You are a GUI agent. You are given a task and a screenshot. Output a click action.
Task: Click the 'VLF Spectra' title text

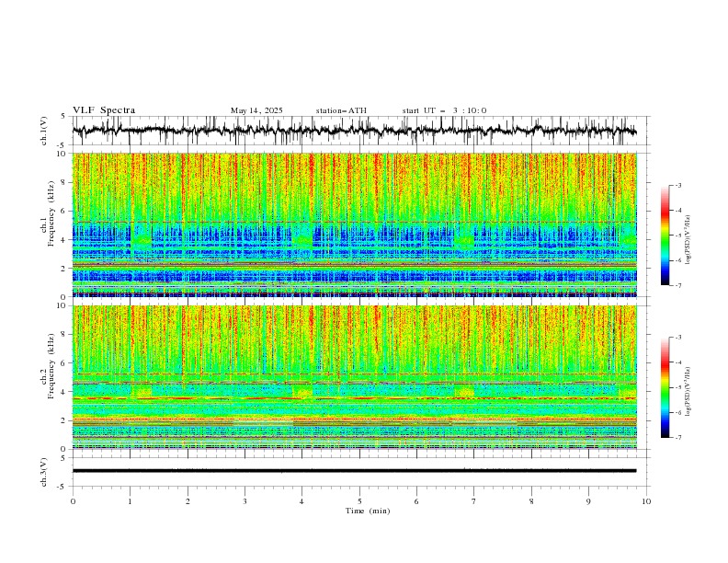104,110
